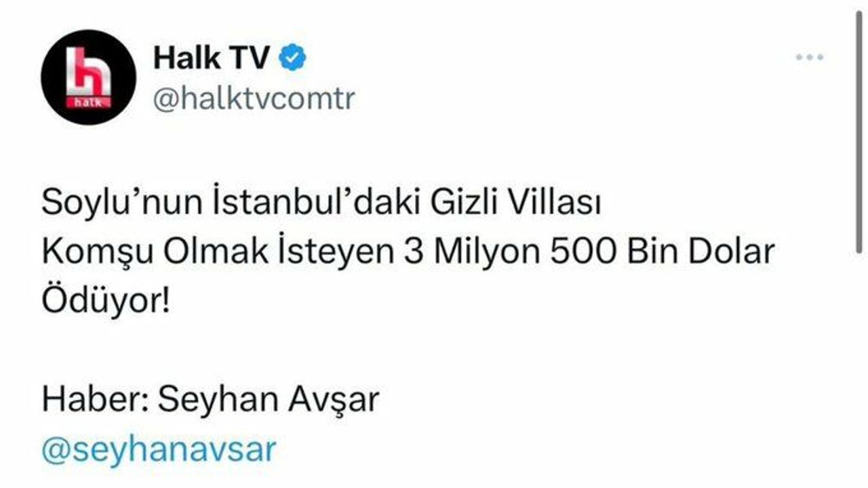This screenshot has width=868, height=488.
Task: Click the blue verified badge
Action: (293, 58)
